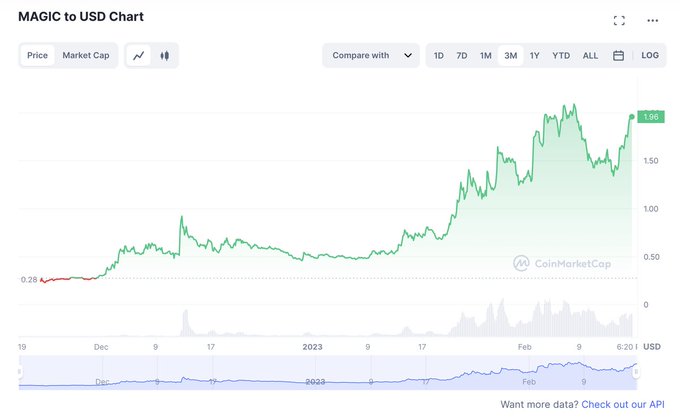Choose the 1M time range

pos(486,56)
